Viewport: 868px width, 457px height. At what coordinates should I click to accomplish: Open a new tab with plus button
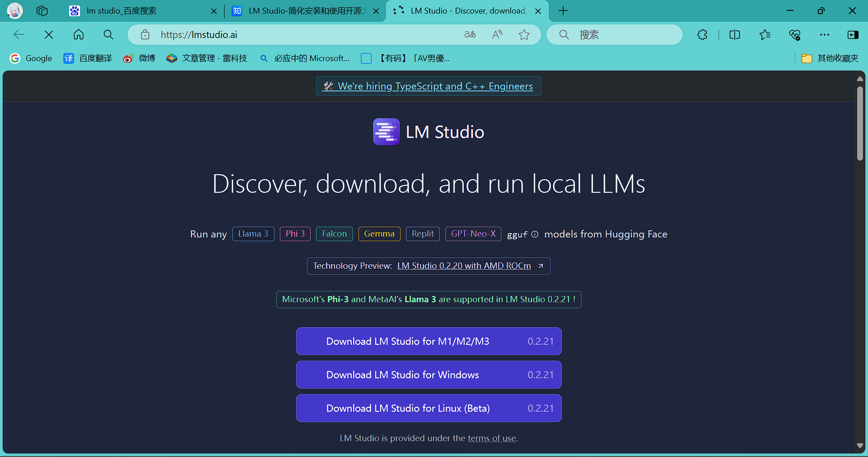(563, 11)
